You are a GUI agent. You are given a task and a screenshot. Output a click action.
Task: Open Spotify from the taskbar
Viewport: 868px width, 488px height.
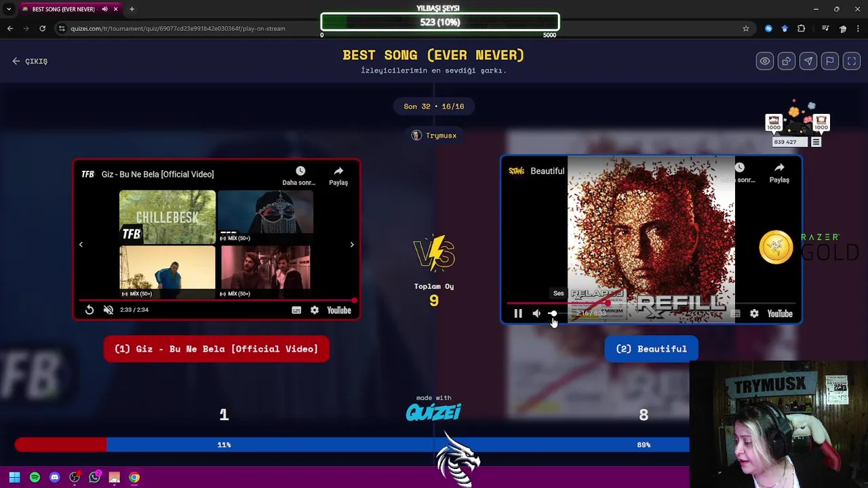pyautogui.click(x=35, y=477)
